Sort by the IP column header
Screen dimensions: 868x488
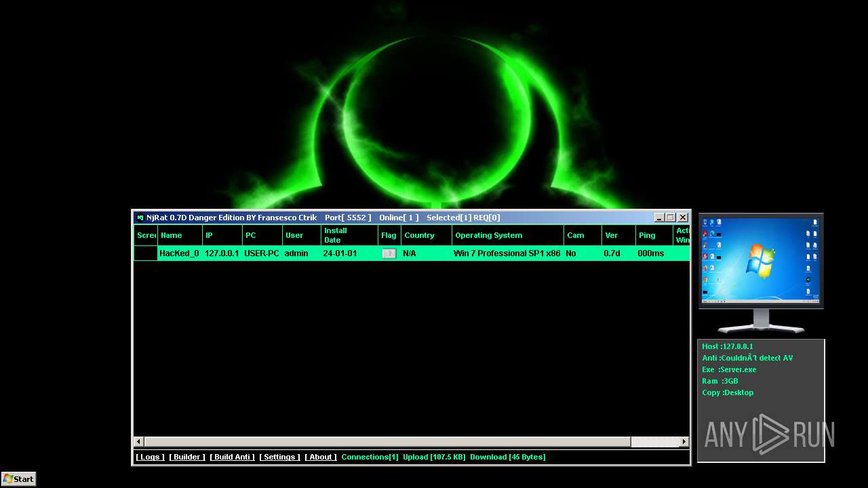pyautogui.click(x=222, y=235)
